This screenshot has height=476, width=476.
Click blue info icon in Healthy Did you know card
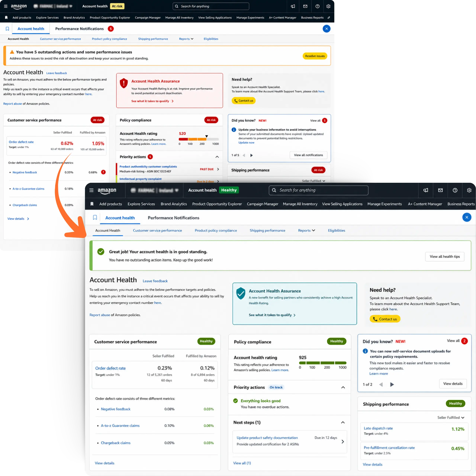pyautogui.click(x=365, y=351)
